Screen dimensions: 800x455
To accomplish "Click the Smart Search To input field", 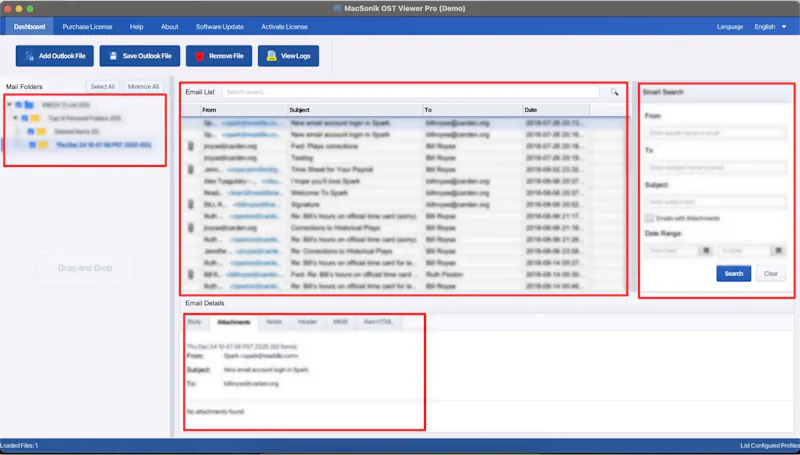I will 715,167.
